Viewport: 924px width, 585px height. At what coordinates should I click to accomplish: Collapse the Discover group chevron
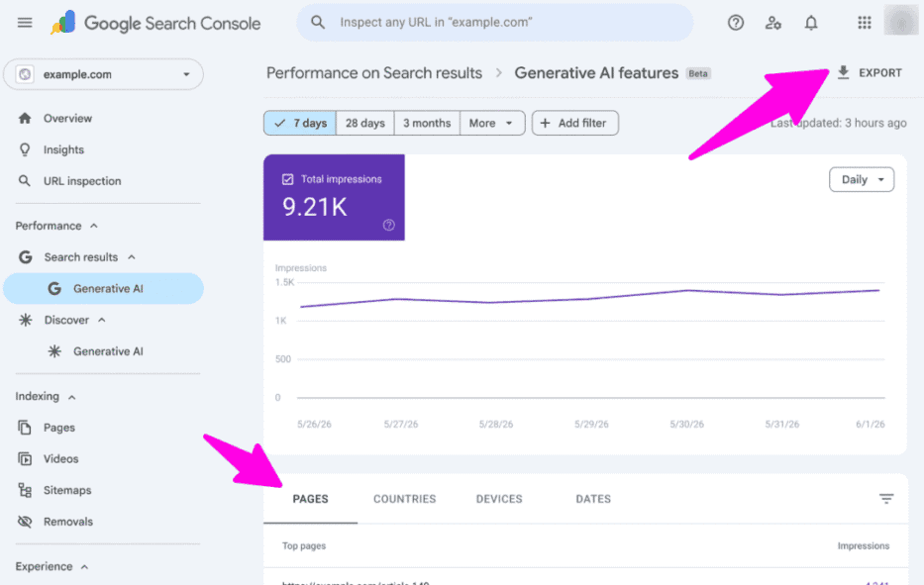(x=101, y=321)
